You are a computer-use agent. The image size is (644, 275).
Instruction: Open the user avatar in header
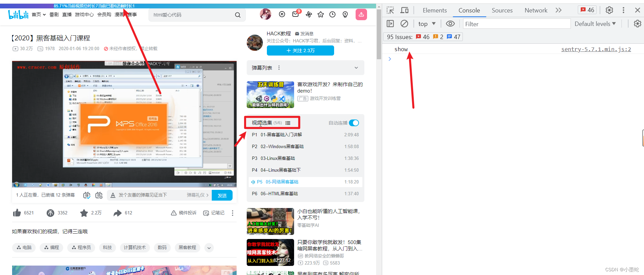[266, 14]
